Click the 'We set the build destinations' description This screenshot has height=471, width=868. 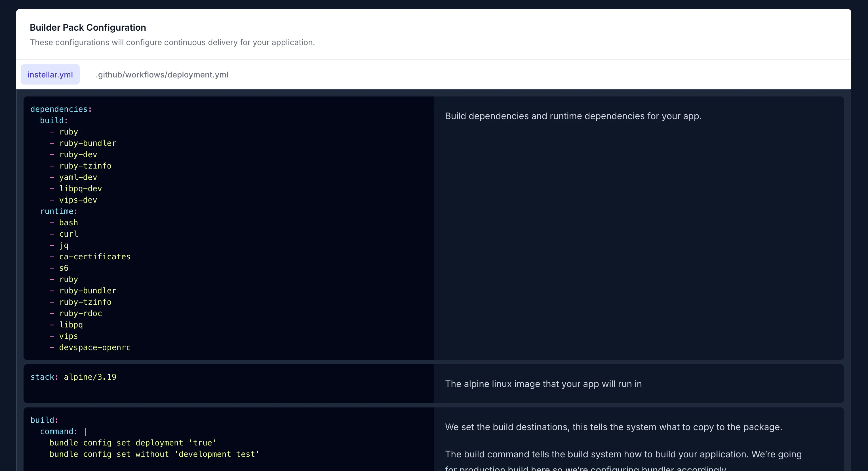(x=613, y=427)
